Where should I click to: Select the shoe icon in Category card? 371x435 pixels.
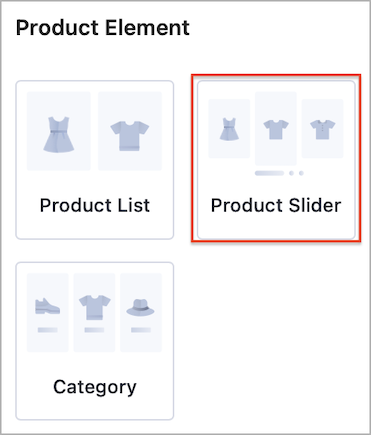coord(47,306)
